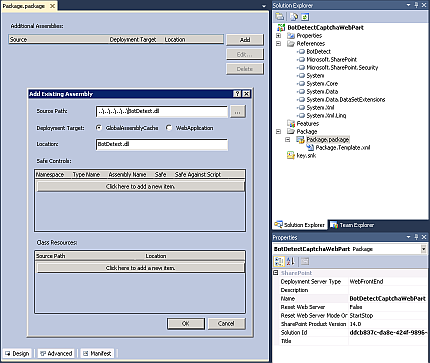Click the key.snk file icon
The width and height of the screenshot is (430, 363).
click(x=291, y=156)
